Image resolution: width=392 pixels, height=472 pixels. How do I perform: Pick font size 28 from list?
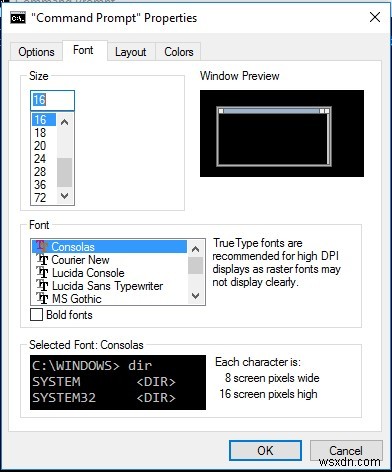point(44,172)
